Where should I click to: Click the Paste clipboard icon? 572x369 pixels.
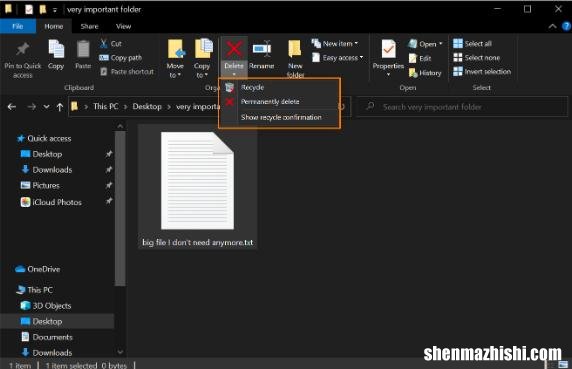tap(83, 49)
